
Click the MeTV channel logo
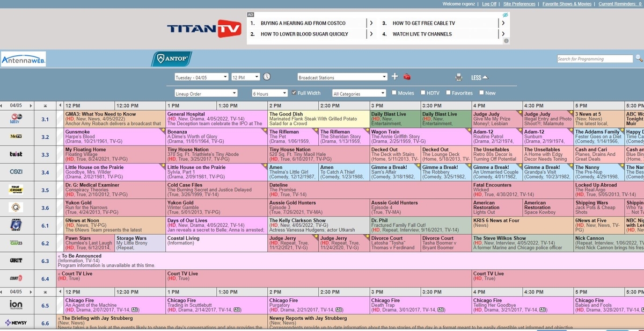click(x=16, y=136)
